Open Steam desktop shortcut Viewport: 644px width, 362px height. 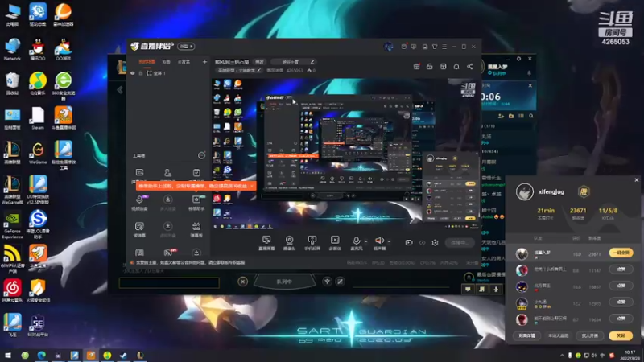click(37, 118)
